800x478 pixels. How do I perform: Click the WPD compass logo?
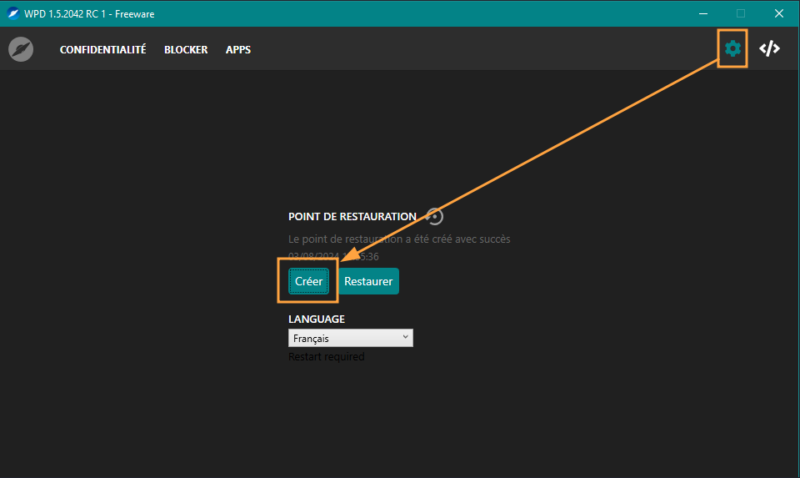coord(21,49)
